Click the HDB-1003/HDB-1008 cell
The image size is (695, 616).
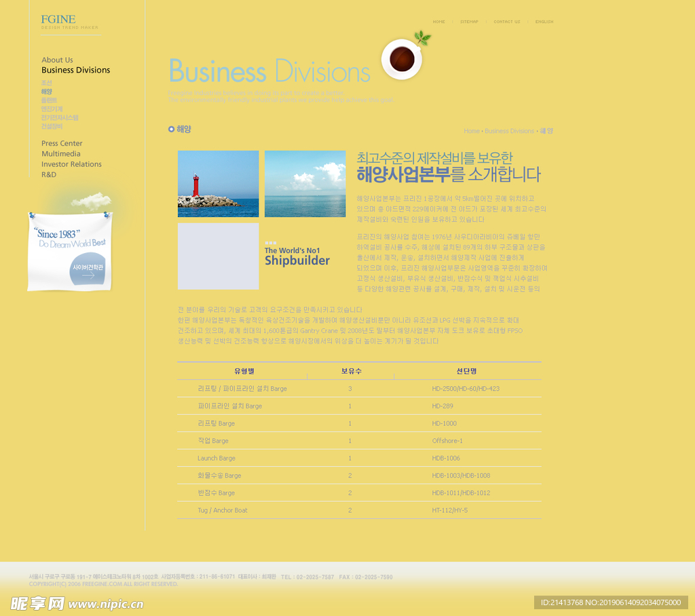click(461, 476)
